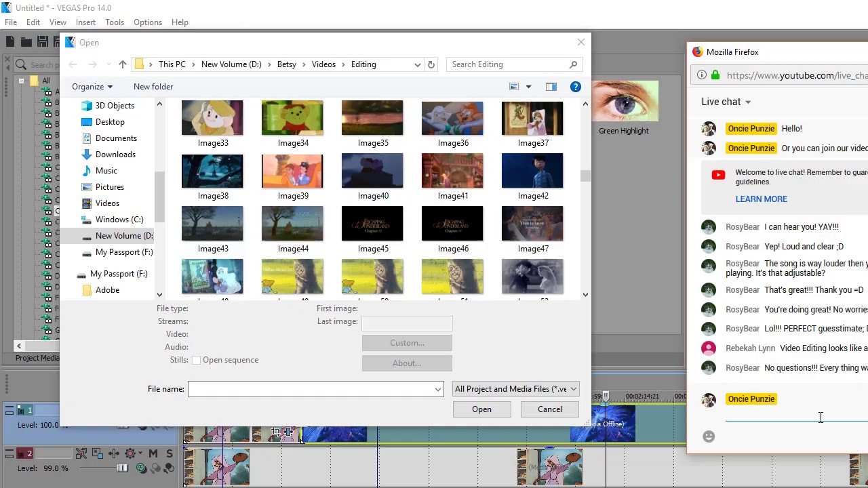Screen dimensions: 868x488
Task: Open the Tools menu
Action: tap(115, 22)
